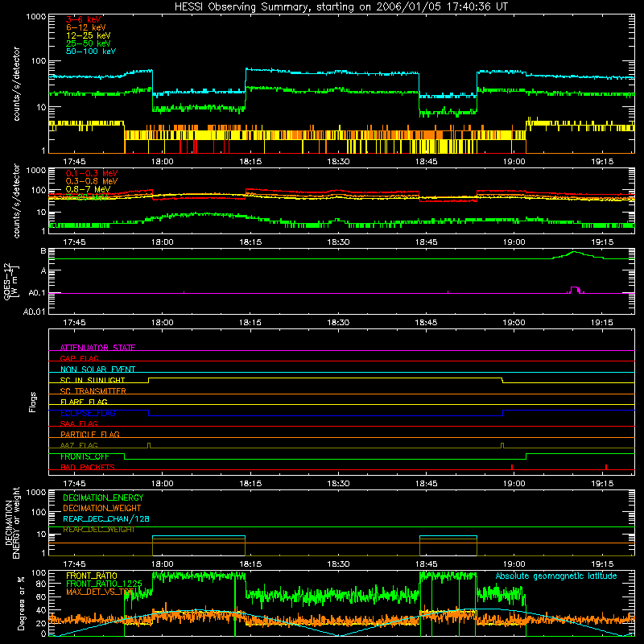Select the ATTENUATOR_STATE flag label
Viewport: 644px width, 644px height.
tap(97, 348)
